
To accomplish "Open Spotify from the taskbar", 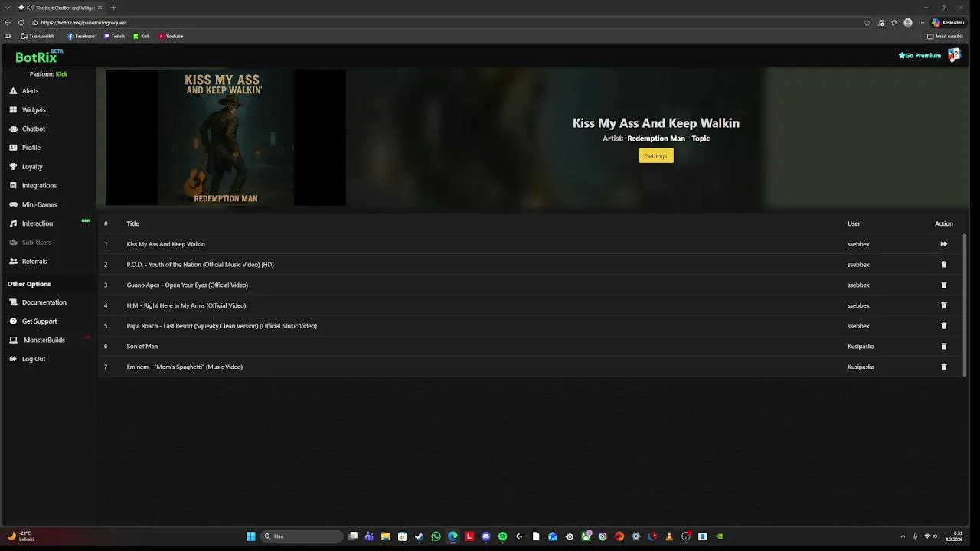I will [x=502, y=536].
